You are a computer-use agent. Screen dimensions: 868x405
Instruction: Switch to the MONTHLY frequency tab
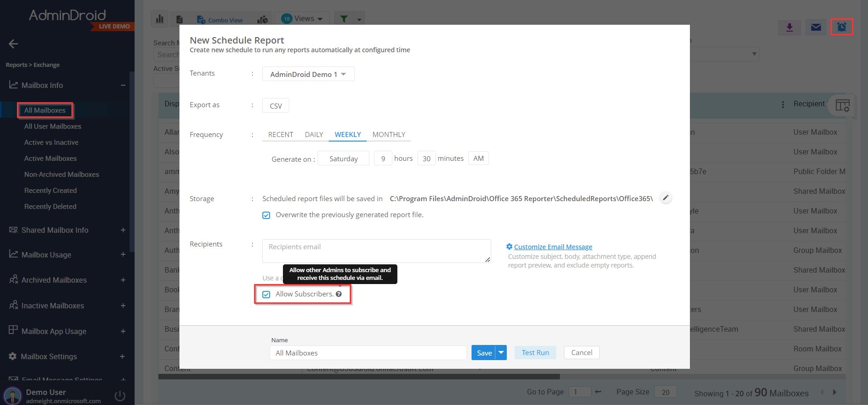coord(389,135)
